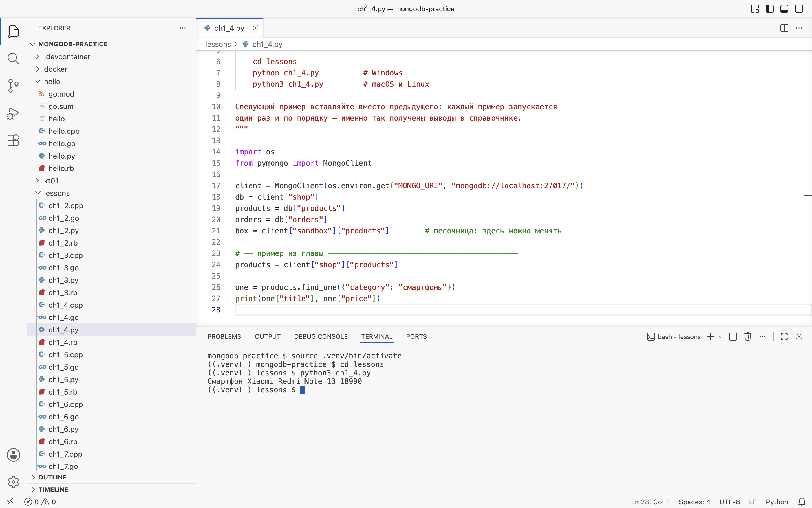812x508 pixels.
Task: Add new terminal with plus icon
Action: pyautogui.click(x=711, y=337)
